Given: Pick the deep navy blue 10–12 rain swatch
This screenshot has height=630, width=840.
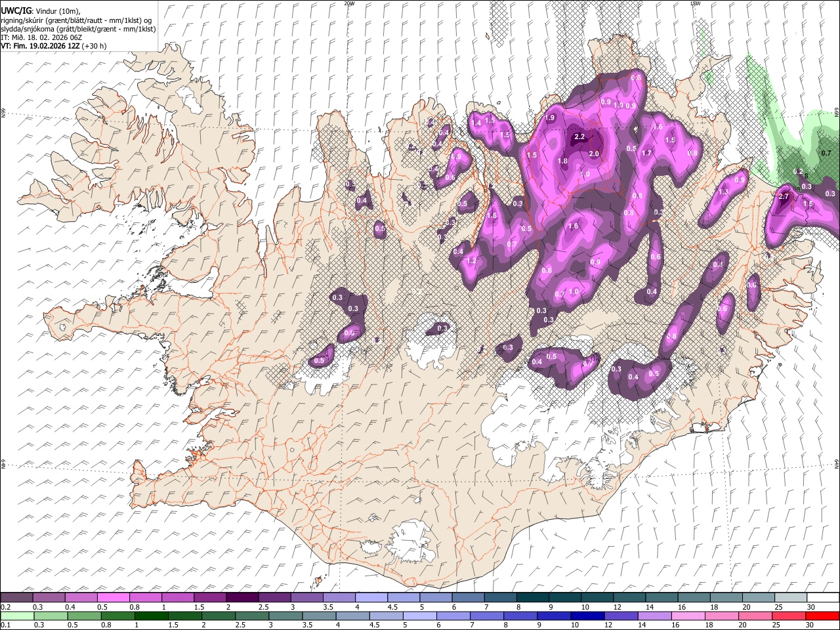Looking at the screenshot, I should [588, 616].
